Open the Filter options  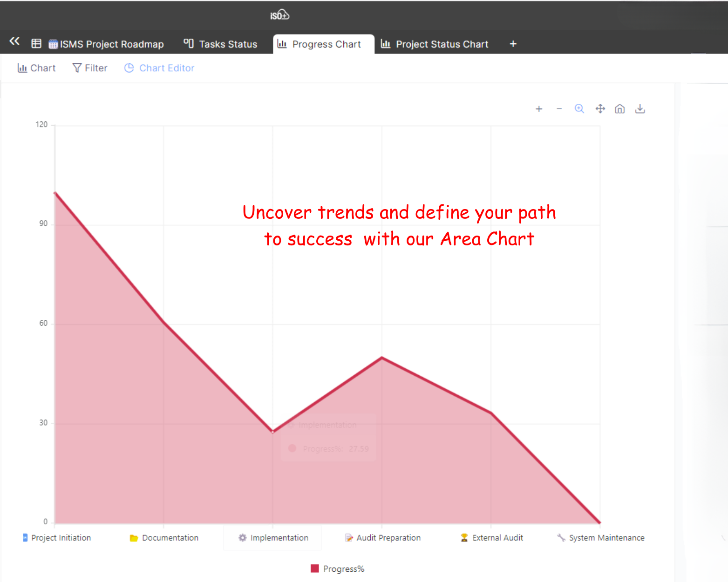click(x=90, y=68)
